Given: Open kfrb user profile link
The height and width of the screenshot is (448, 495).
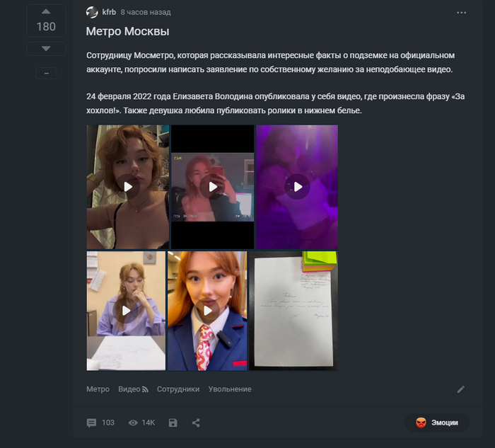Looking at the screenshot, I should point(109,12).
